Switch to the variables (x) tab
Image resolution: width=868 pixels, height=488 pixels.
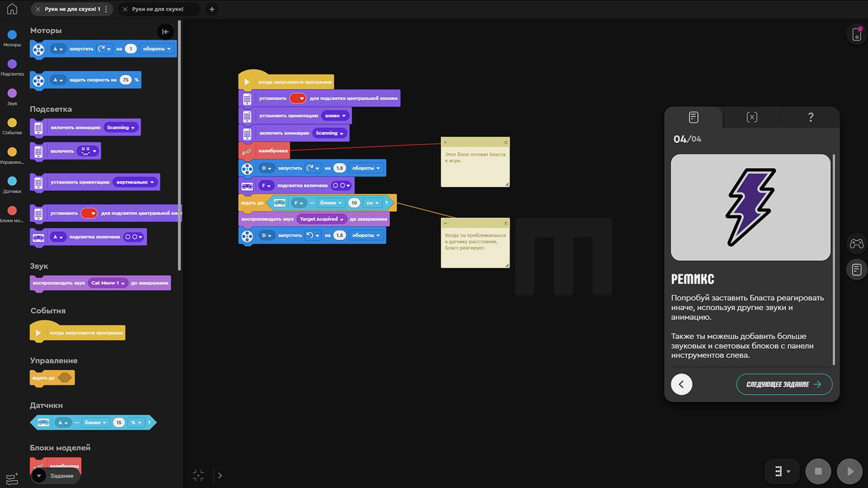[x=751, y=117]
